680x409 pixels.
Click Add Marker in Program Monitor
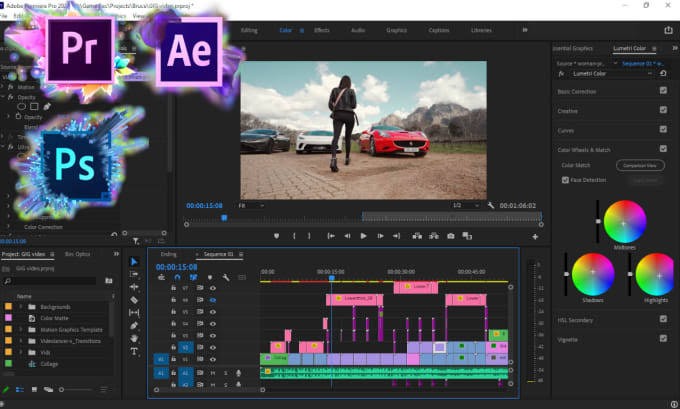[276, 236]
